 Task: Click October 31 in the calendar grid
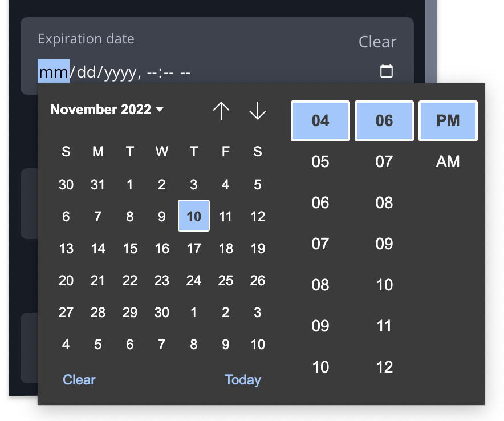point(97,184)
